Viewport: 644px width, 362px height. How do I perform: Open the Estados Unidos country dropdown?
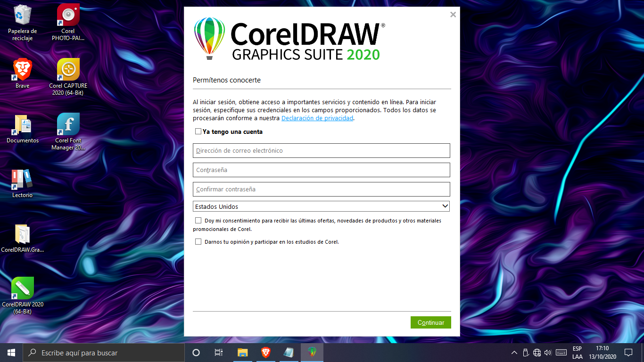click(x=322, y=206)
